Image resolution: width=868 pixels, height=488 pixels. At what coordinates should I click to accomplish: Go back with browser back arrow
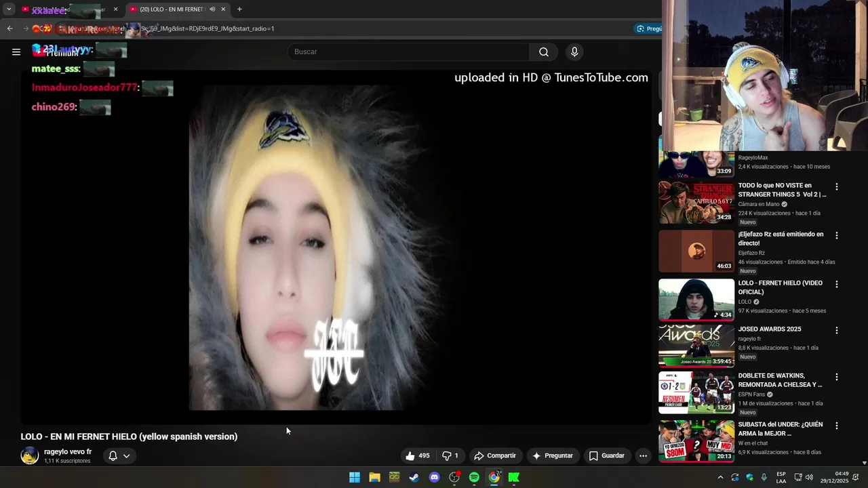(x=9, y=28)
